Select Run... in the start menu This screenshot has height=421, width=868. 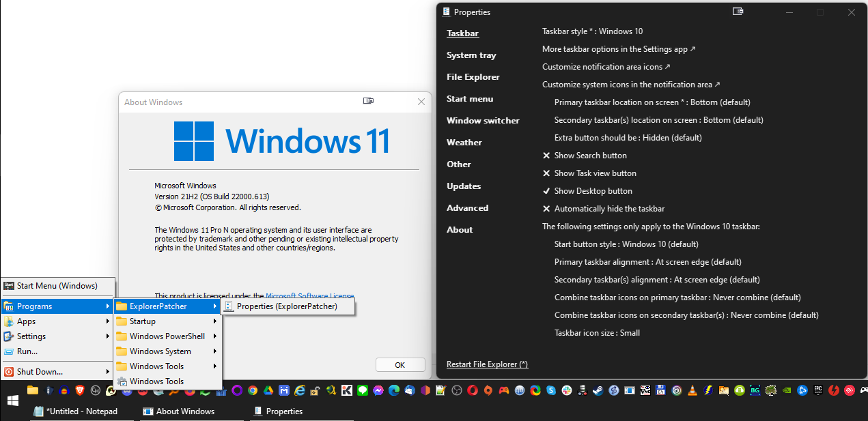58,351
